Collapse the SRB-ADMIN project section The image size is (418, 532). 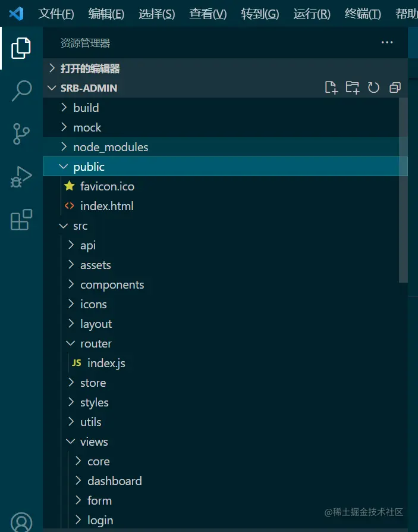coord(52,88)
